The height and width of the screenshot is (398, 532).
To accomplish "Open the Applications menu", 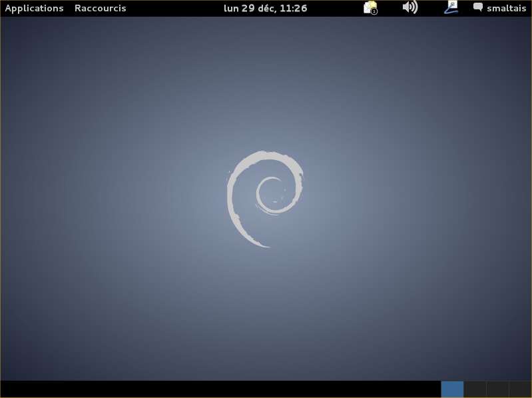I will click(x=34, y=8).
